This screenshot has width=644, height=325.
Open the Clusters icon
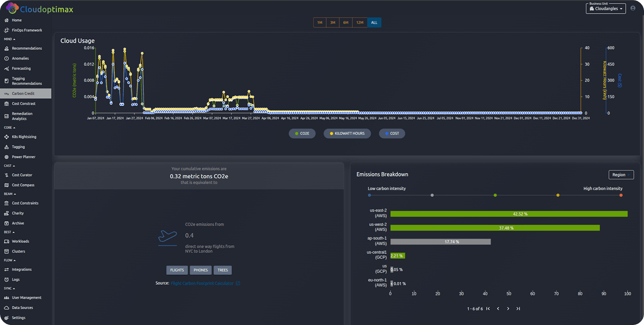(7, 251)
